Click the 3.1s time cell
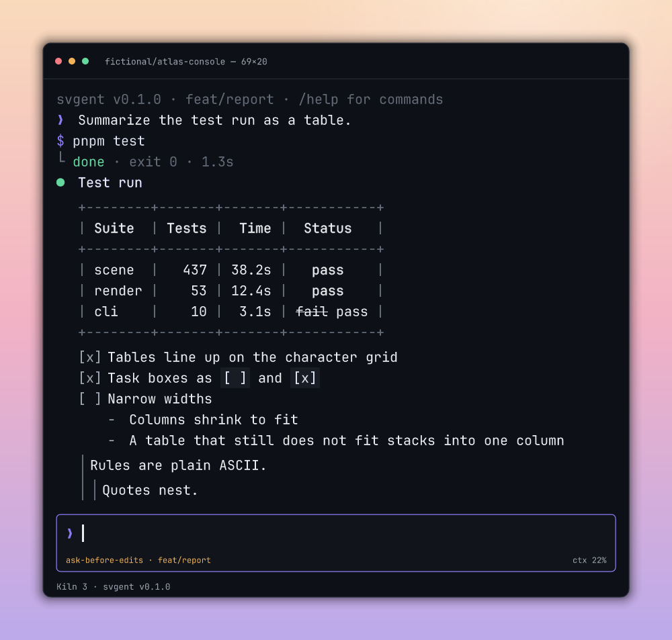672x640 pixels. point(255,312)
